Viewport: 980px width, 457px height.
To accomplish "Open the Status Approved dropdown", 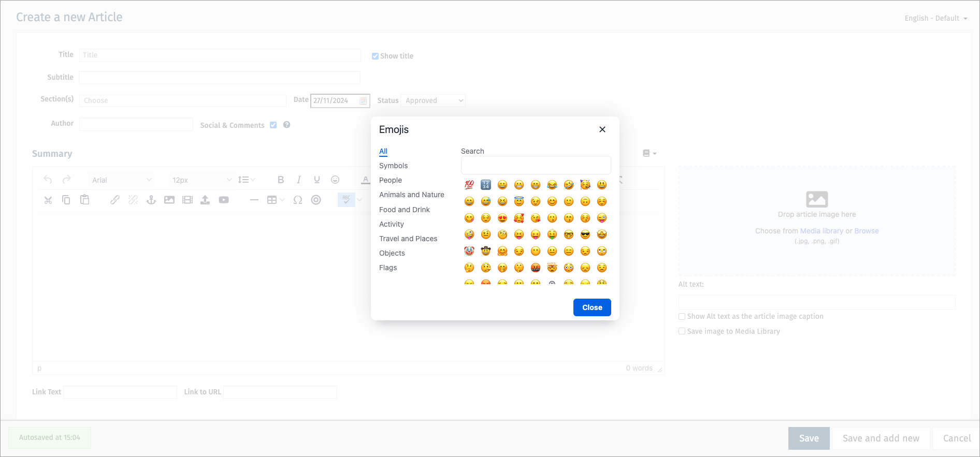I will (433, 100).
